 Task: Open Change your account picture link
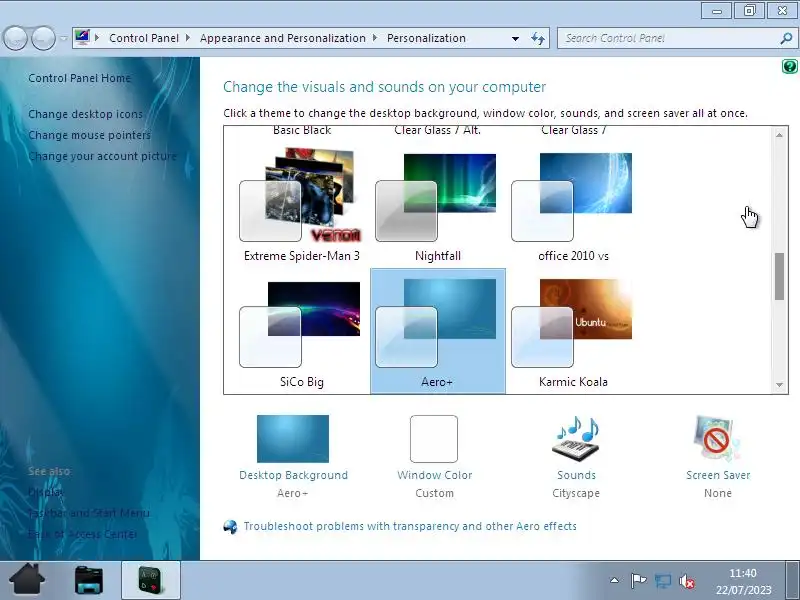coord(103,156)
